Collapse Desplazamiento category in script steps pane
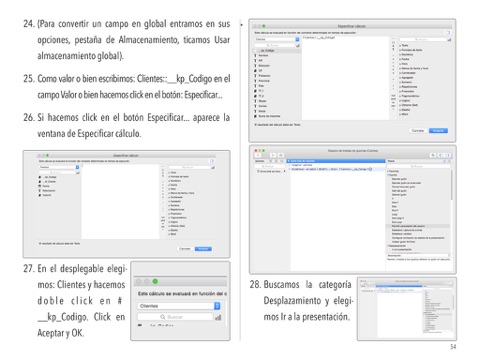Viewport: 480px width, 360px height. pos(388,246)
